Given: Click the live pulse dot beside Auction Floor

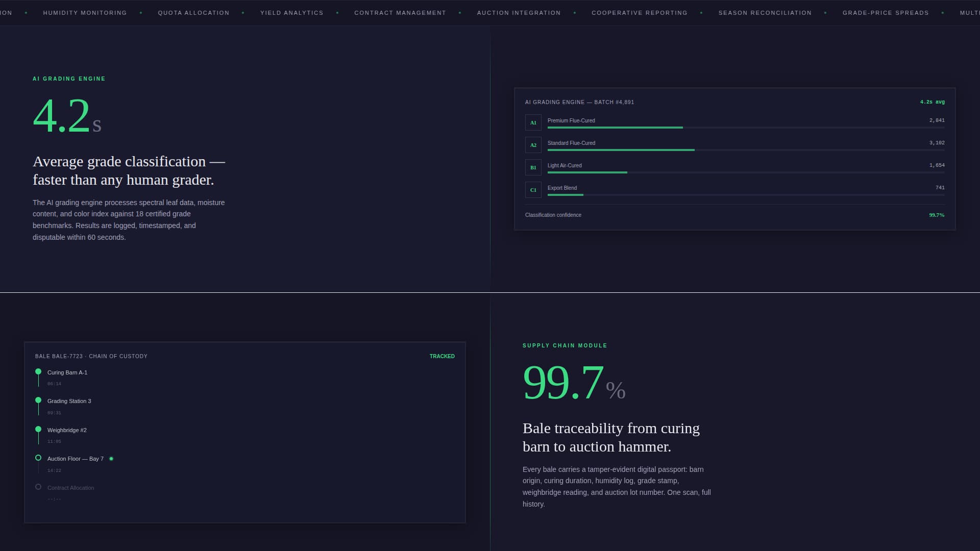Looking at the screenshot, I should click(111, 459).
